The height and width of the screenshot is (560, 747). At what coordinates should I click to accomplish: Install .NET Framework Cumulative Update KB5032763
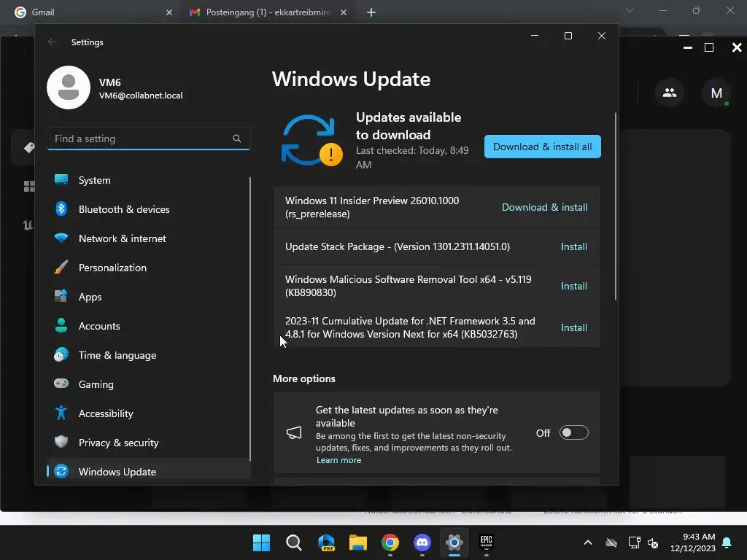pyautogui.click(x=573, y=327)
